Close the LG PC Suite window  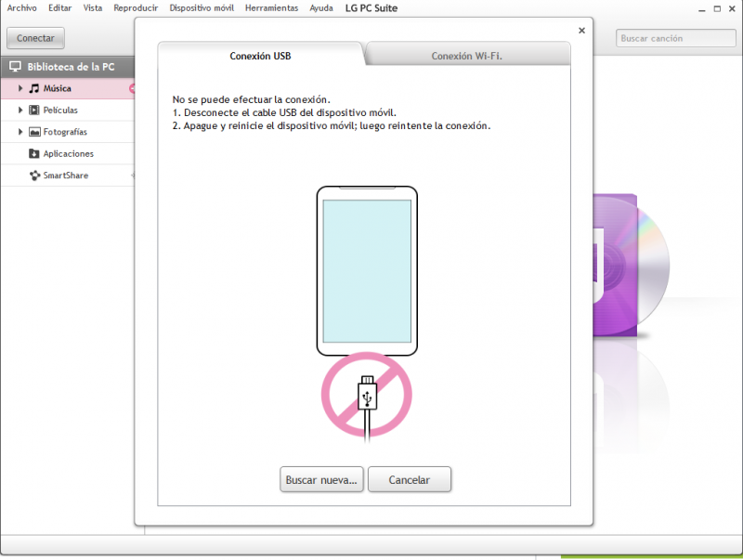[x=732, y=8]
